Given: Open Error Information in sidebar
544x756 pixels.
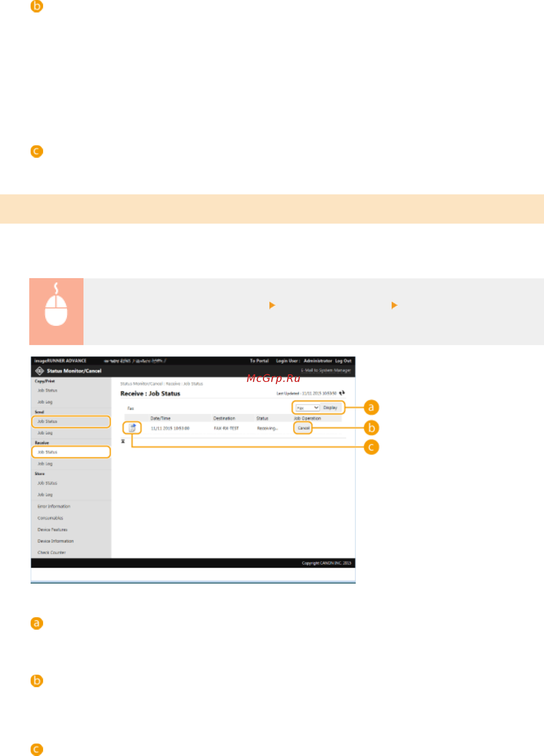Looking at the screenshot, I should 54,506.
